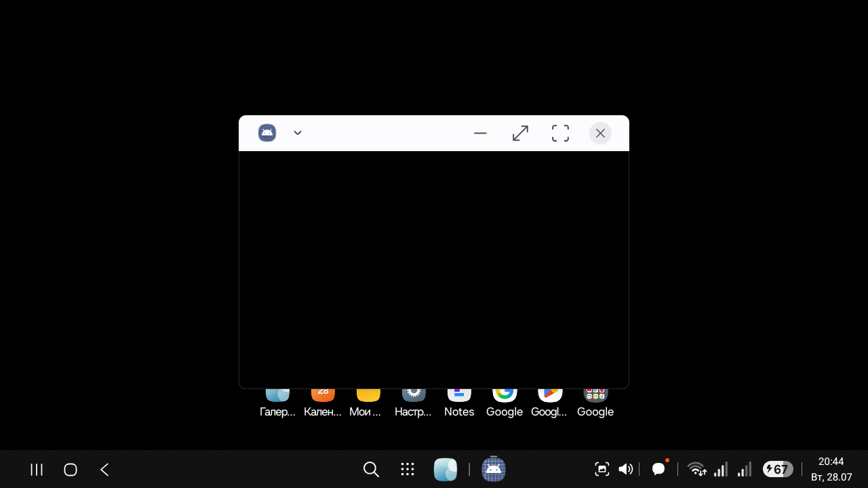
Task: Take a screenshot using the capture icon
Action: [x=601, y=469]
